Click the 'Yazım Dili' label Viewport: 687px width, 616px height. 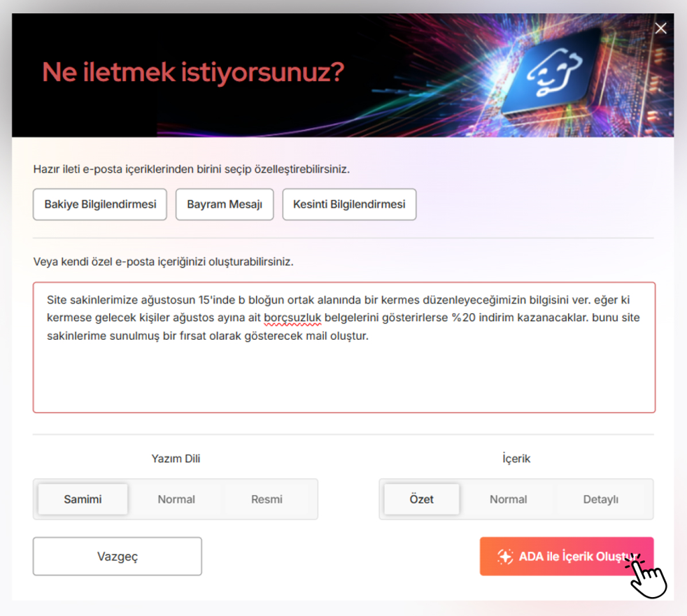coord(176,459)
